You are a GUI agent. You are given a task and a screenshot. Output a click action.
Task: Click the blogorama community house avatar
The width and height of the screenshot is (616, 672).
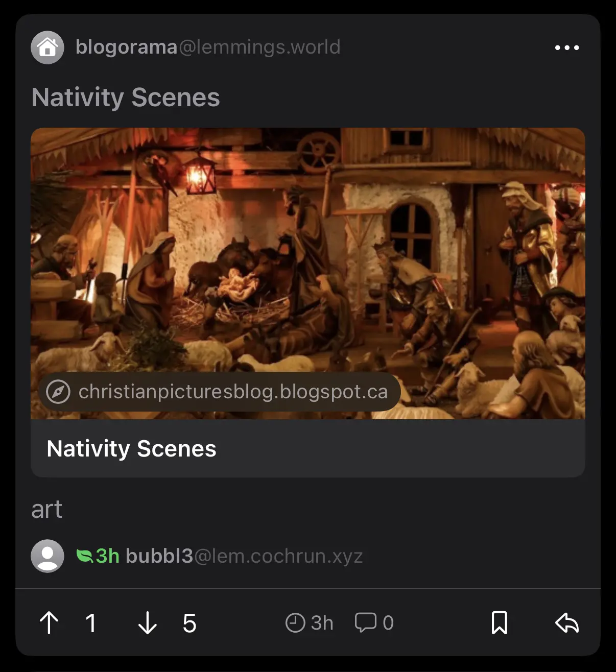click(x=48, y=47)
